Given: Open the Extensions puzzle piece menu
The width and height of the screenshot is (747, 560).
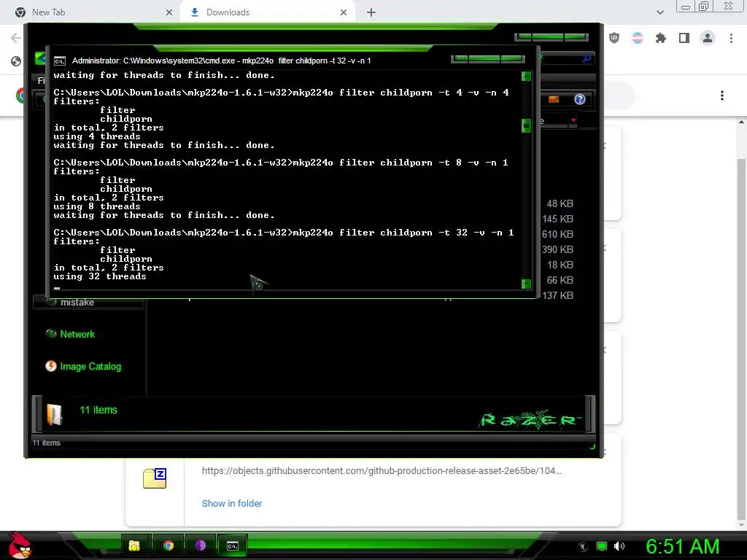Looking at the screenshot, I should point(661,38).
